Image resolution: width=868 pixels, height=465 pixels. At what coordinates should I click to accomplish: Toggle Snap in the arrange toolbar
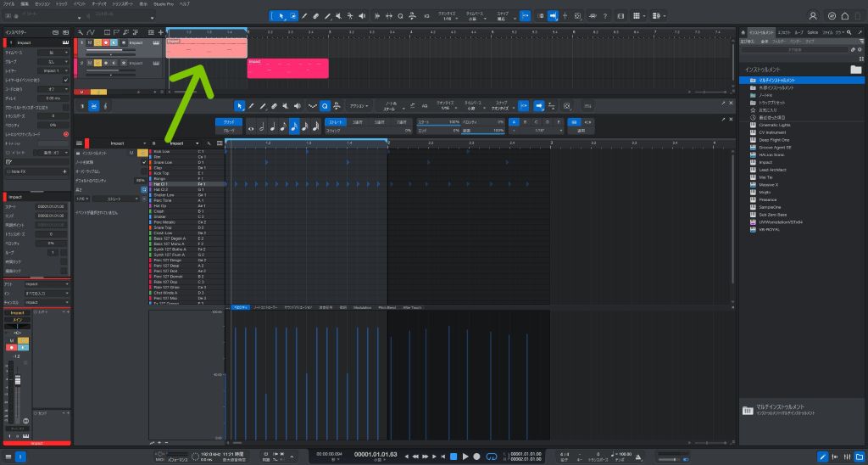tap(525, 15)
